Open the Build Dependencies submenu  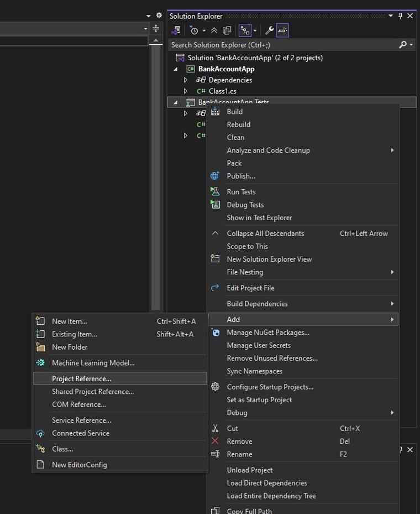tap(303, 304)
